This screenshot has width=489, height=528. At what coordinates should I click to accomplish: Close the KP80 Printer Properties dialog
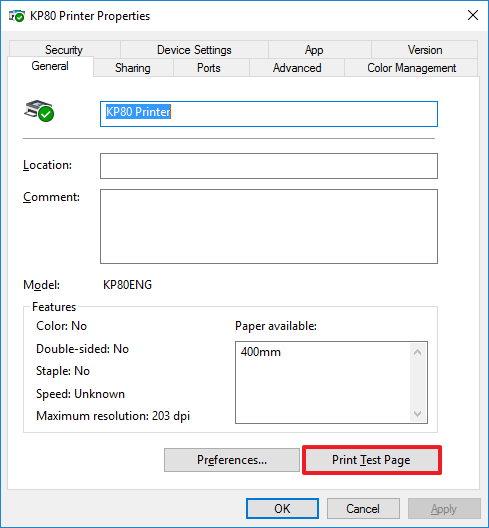point(473,15)
